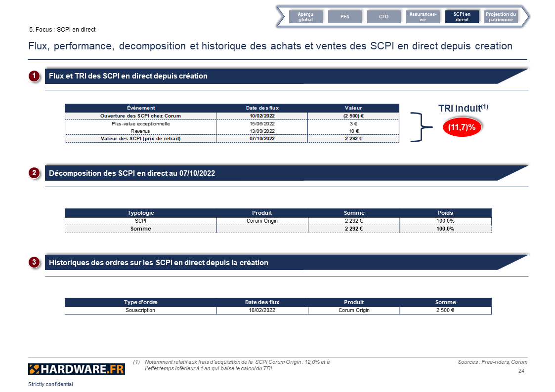Screen dimensions: 555x392
Task: Select the SCPI en direct tab
Action: [462, 17]
